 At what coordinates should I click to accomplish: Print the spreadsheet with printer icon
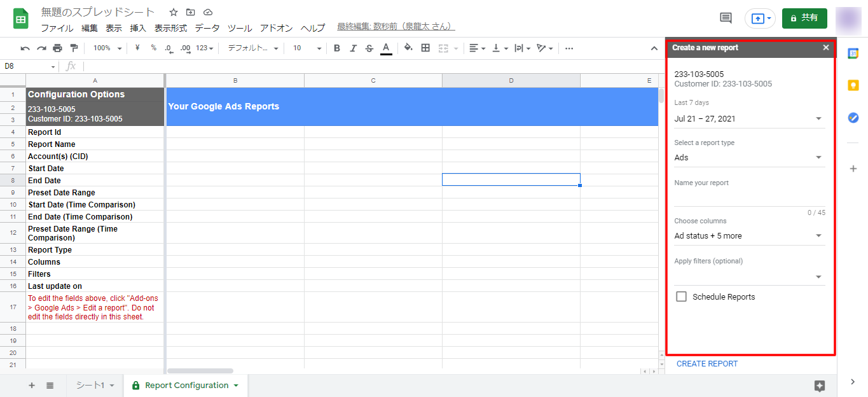58,48
